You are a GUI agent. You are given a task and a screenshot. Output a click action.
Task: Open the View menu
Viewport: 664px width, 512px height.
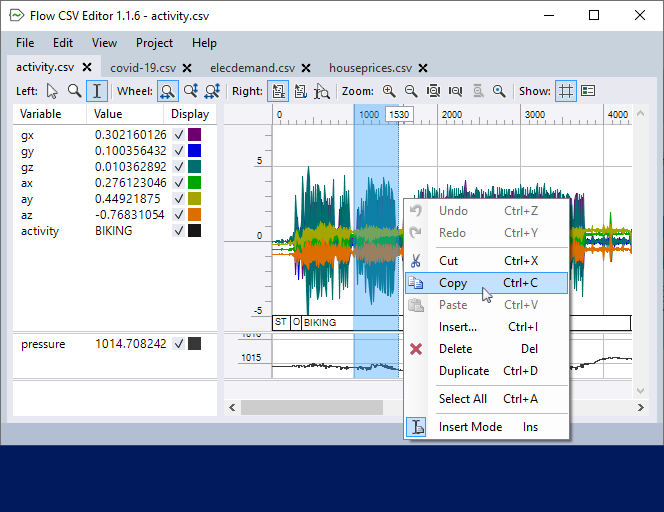(104, 43)
